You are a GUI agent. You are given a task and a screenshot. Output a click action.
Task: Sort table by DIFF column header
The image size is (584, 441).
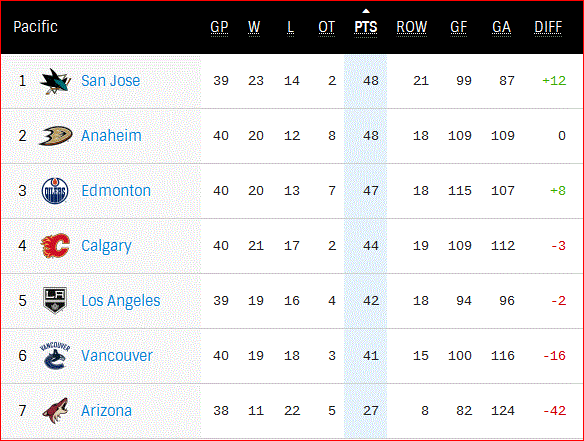[548, 27]
